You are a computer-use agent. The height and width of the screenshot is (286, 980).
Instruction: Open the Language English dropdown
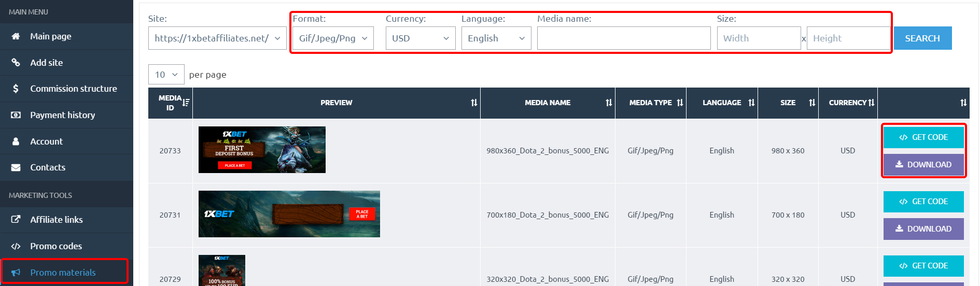496,38
